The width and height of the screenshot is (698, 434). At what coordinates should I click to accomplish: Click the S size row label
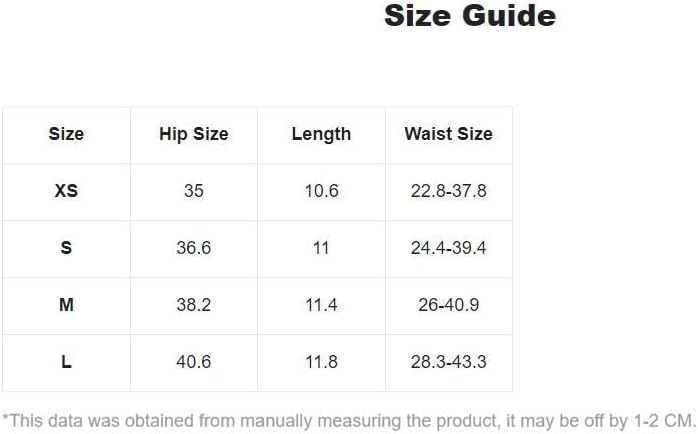66,247
